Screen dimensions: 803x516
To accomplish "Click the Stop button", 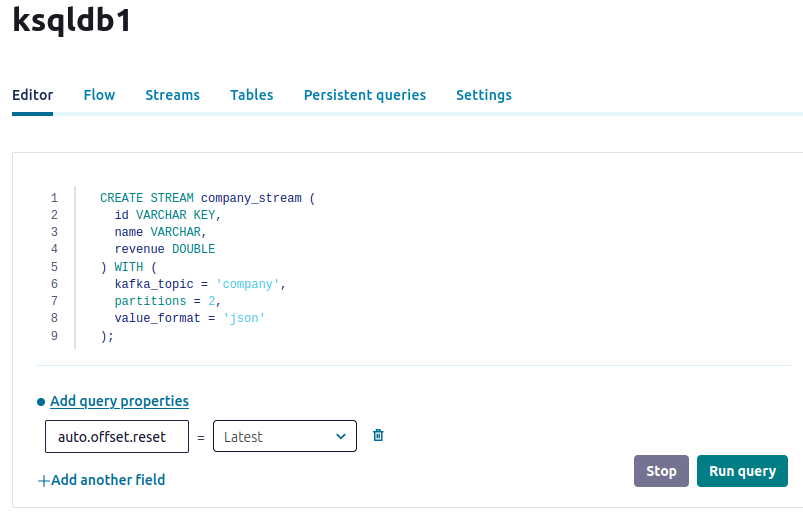I will [661, 471].
